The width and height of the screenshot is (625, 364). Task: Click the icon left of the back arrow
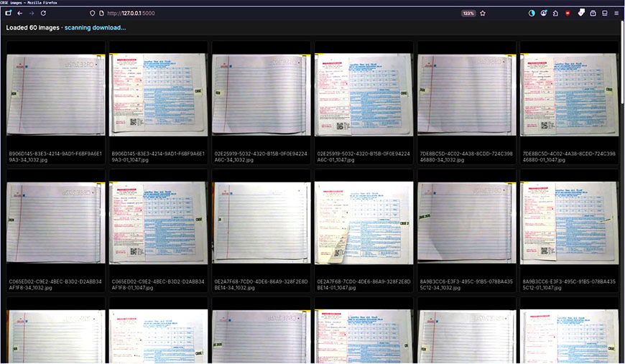click(x=8, y=13)
